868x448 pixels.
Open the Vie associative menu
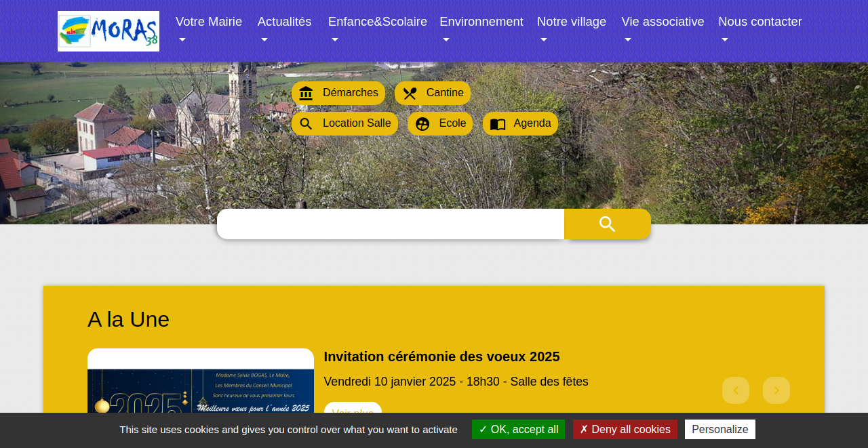662,22
